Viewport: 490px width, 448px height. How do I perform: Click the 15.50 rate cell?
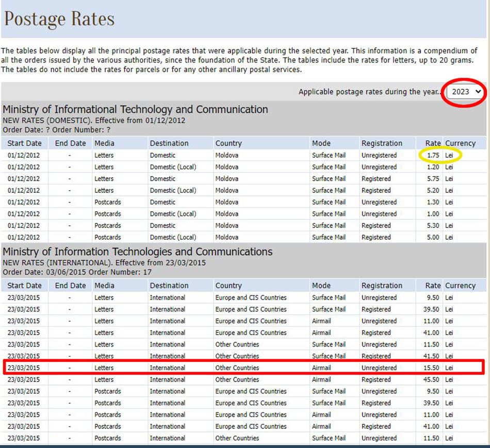[431, 368]
